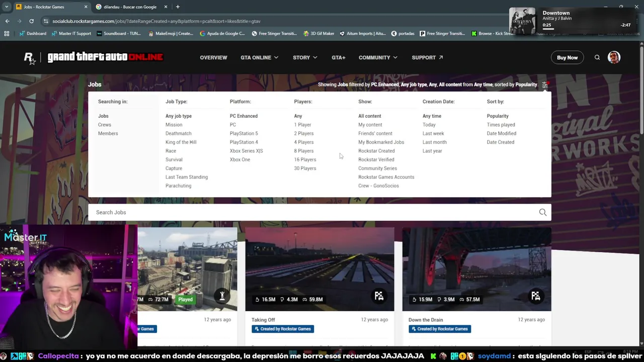Filter creation date to Today
The width and height of the screenshot is (644, 362).
(x=429, y=125)
